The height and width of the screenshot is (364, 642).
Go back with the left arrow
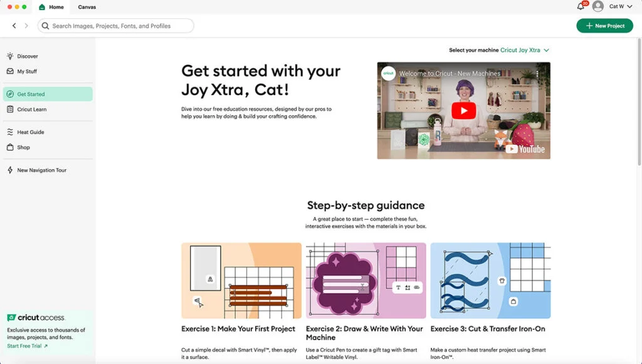pos(14,26)
